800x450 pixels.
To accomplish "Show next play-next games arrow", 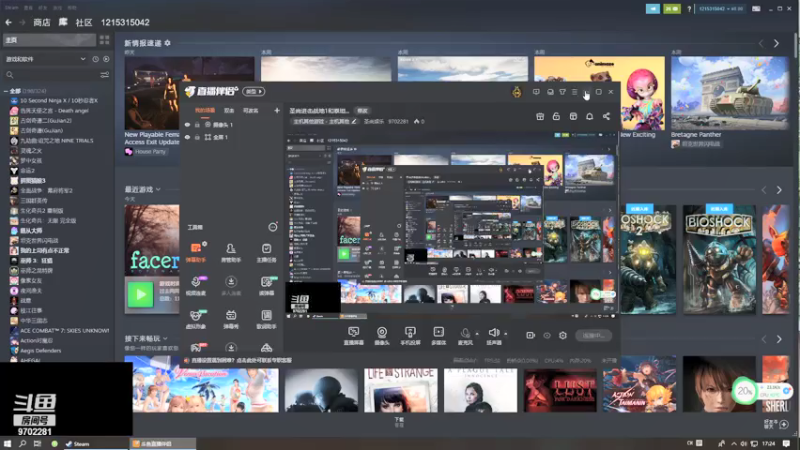I will coord(779,339).
